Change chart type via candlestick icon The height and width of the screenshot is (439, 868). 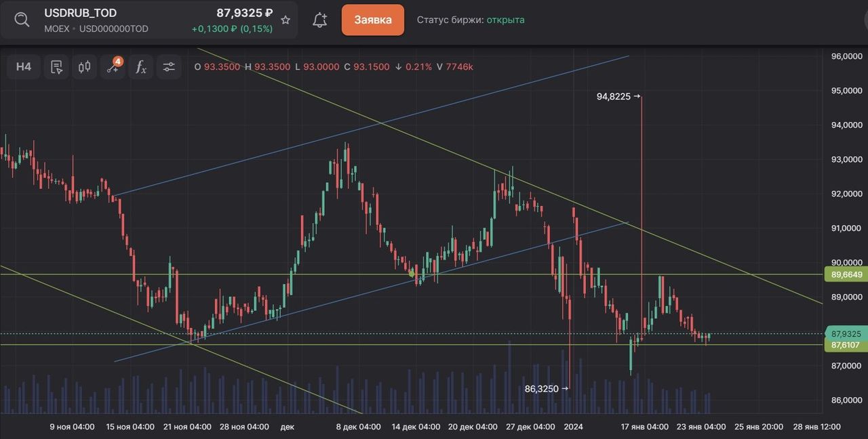85,67
